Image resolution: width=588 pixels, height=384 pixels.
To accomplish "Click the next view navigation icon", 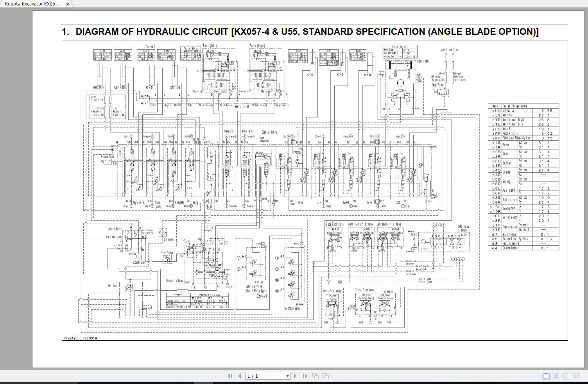I will pos(326,376).
